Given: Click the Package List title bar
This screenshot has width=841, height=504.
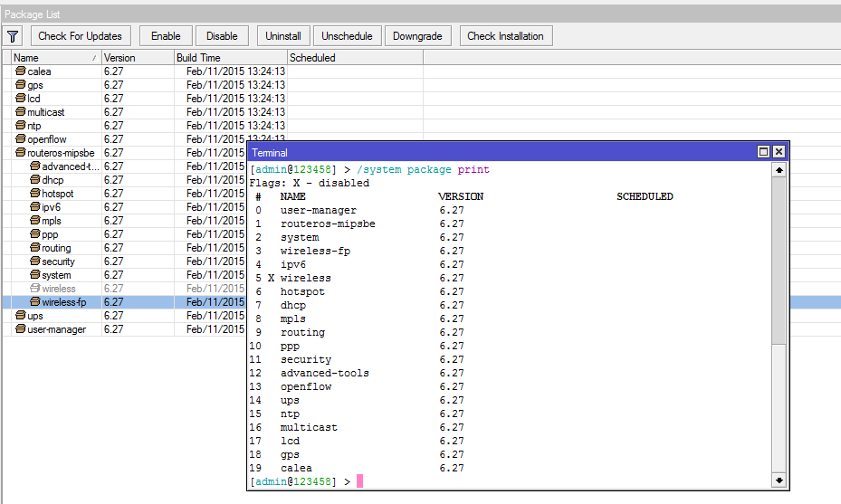Looking at the screenshot, I should click(x=420, y=14).
